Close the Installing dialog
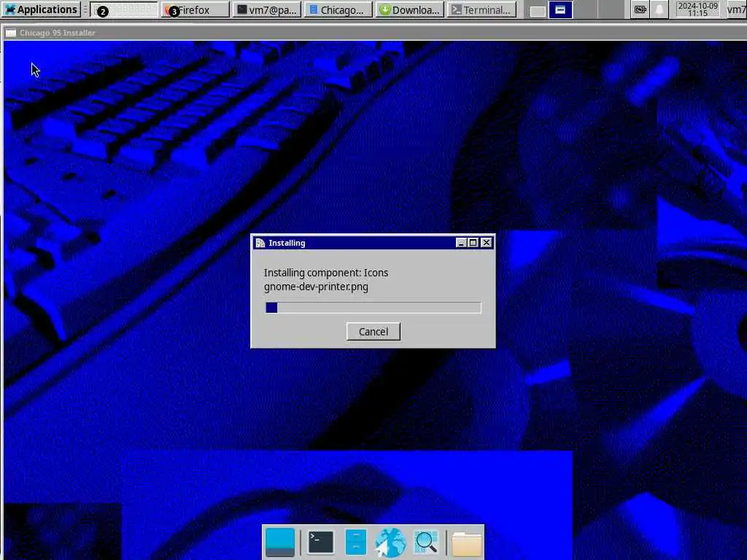This screenshot has width=747, height=560. 486,243
